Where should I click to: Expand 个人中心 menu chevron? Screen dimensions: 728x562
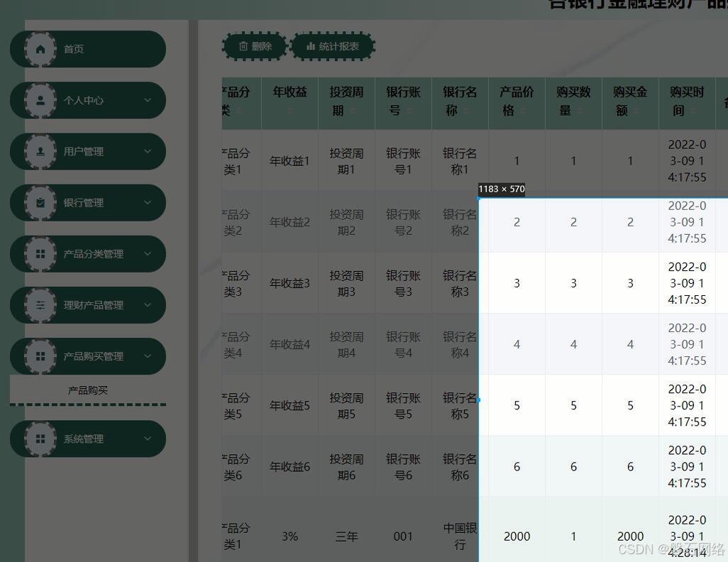[x=148, y=100]
